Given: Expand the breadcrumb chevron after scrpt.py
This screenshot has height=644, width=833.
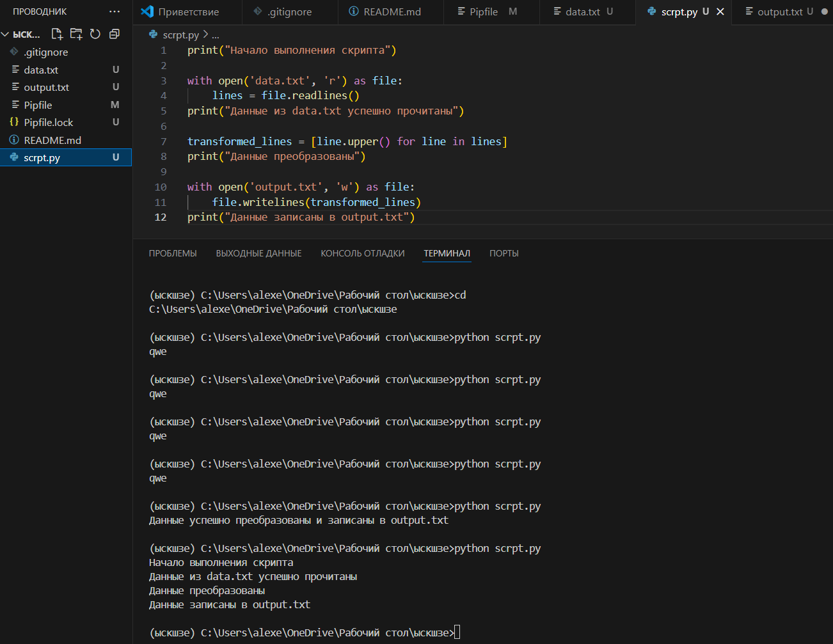Looking at the screenshot, I should (205, 35).
